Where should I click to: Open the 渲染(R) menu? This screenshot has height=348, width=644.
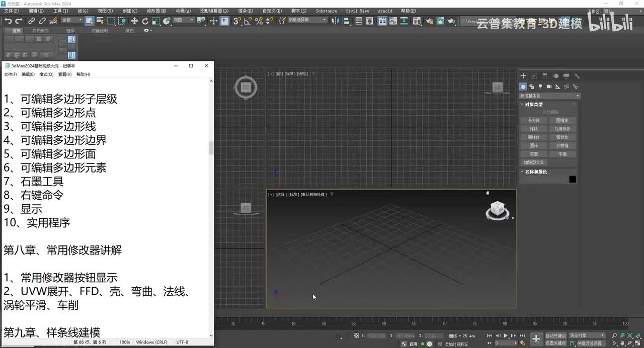[x=245, y=11]
